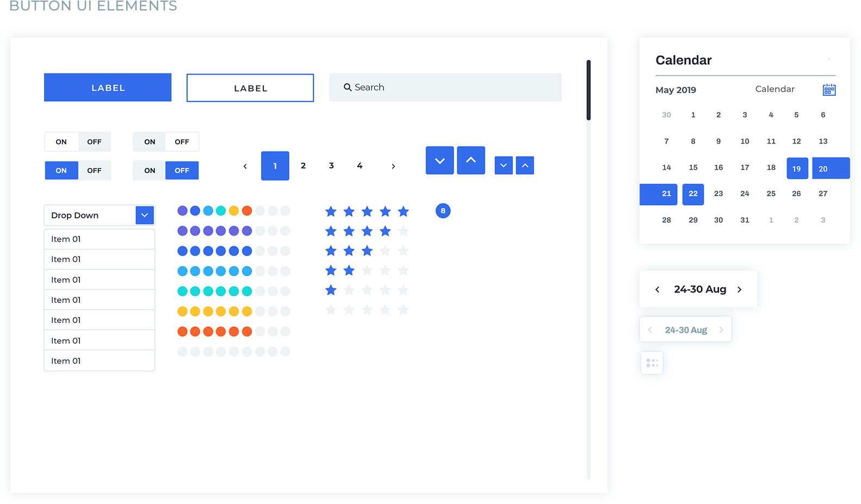Click the pagination previous-page arrow
The width and height of the screenshot is (861, 504).
click(x=245, y=166)
